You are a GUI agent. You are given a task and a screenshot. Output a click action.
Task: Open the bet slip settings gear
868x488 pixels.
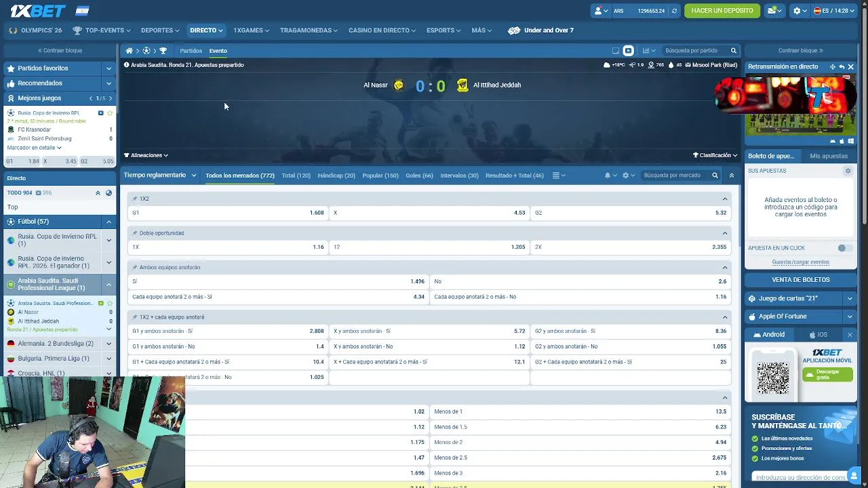(848, 171)
